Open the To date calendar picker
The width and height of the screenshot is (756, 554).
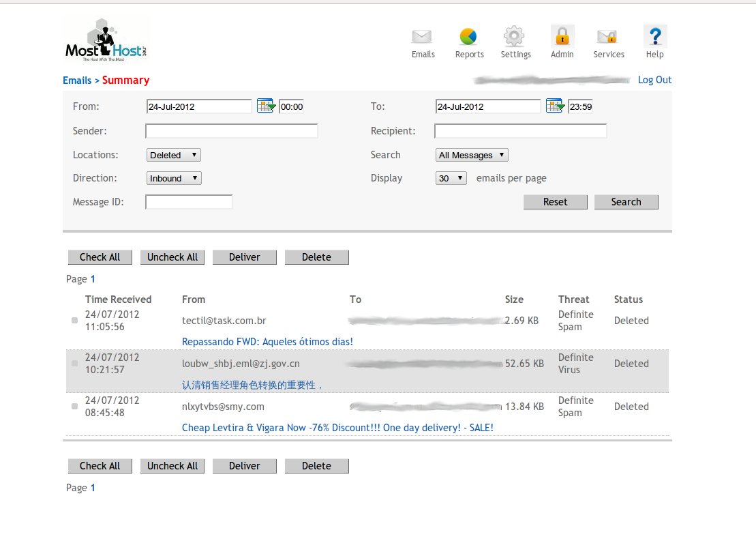(555, 106)
